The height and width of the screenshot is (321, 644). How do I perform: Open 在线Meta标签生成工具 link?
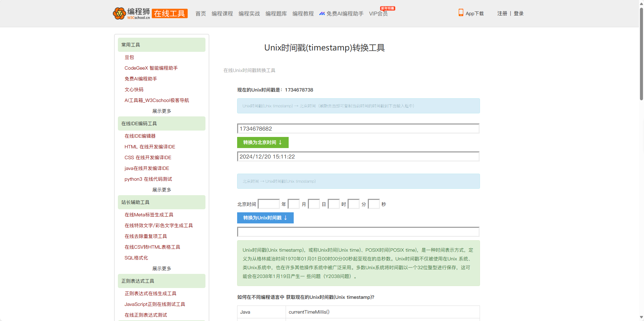pos(149,215)
